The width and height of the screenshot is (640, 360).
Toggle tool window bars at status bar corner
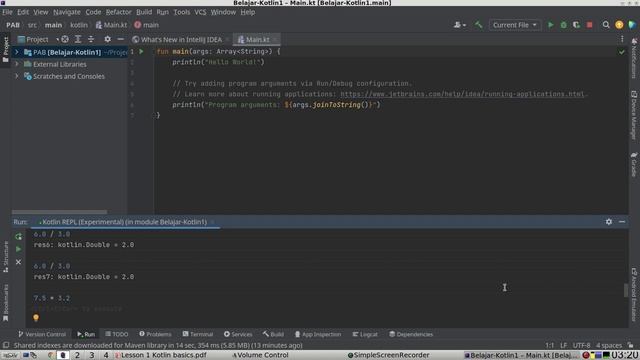(x=5, y=345)
